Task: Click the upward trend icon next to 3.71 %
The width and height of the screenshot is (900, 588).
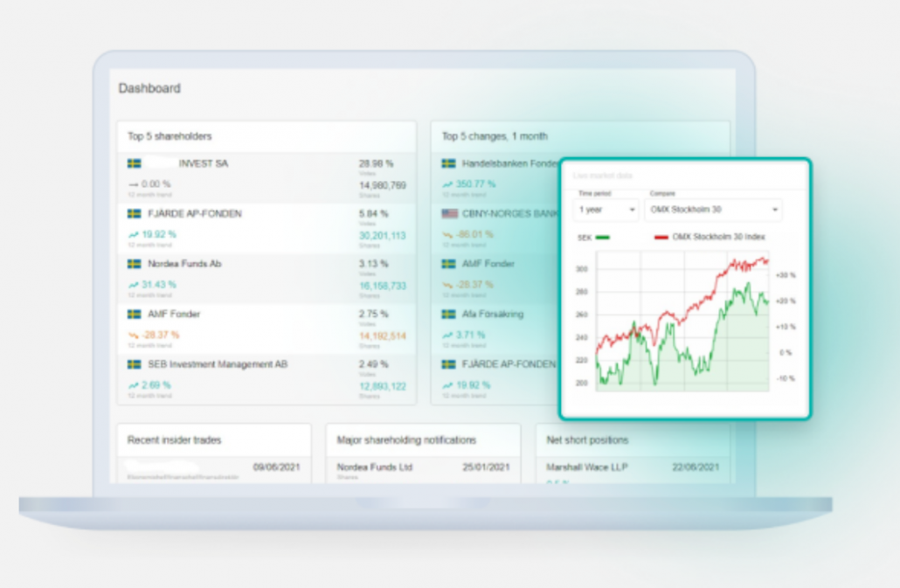Action: tap(447, 335)
